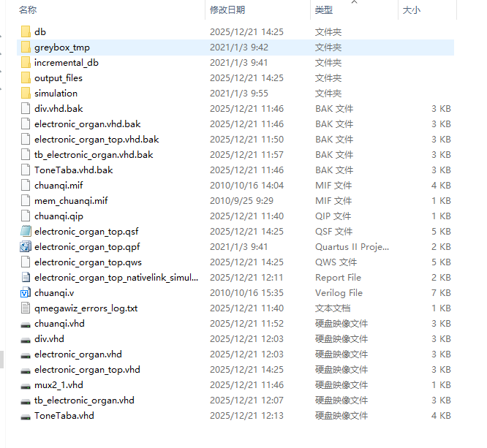Select the file name electronic_organ_top_nativelink_simul...
The image size is (487, 448).
[x=116, y=278]
